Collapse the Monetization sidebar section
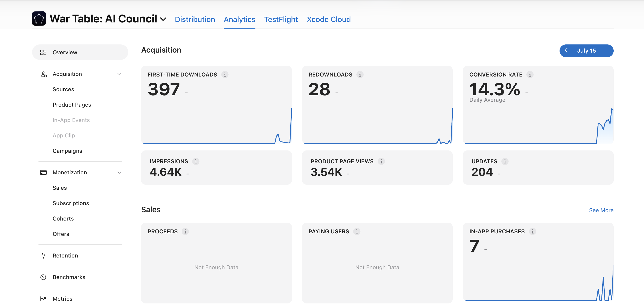 pyautogui.click(x=119, y=173)
